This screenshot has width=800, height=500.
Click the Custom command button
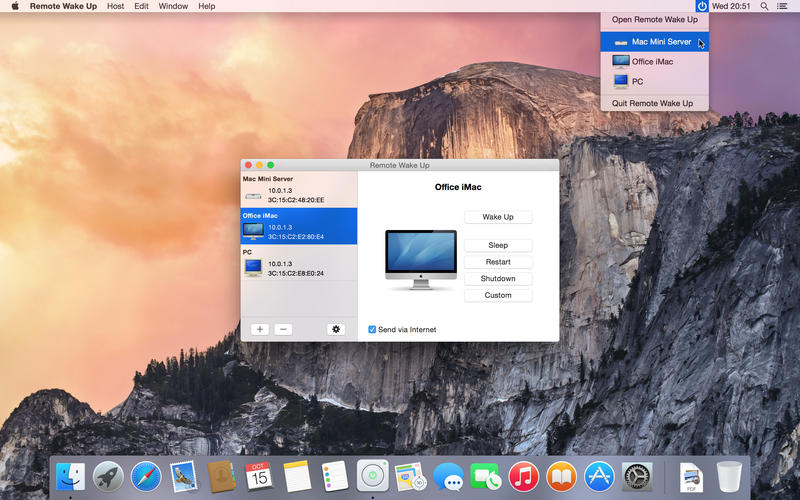coord(498,295)
